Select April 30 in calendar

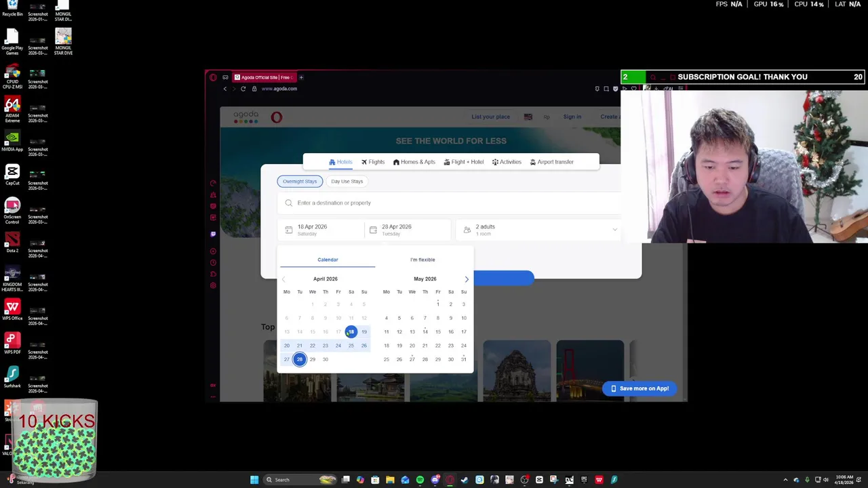pyautogui.click(x=325, y=359)
